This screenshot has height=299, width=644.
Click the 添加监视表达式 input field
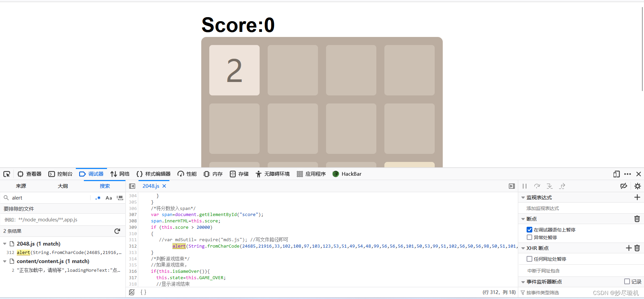click(581, 208)
